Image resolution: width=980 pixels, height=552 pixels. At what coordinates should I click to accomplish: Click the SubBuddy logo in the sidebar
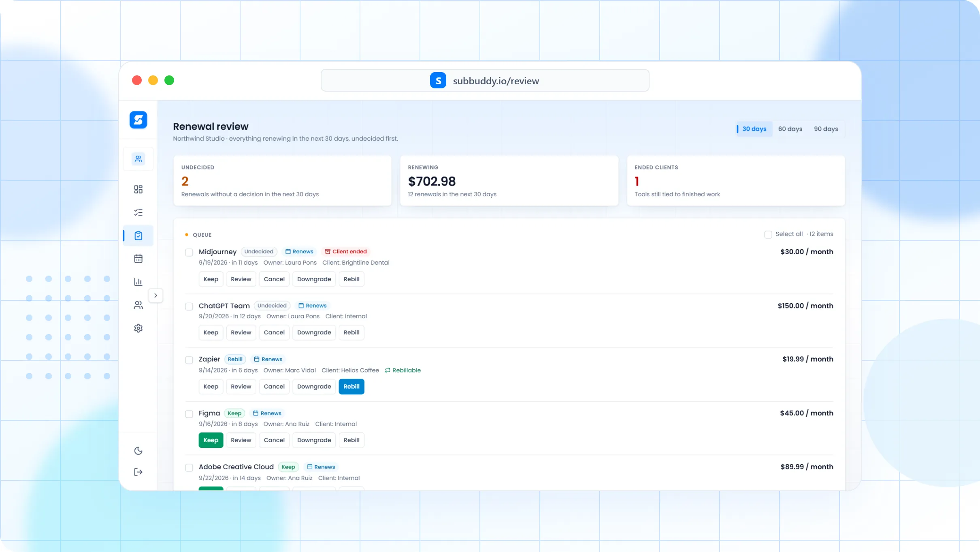click(x=138, y=120)
